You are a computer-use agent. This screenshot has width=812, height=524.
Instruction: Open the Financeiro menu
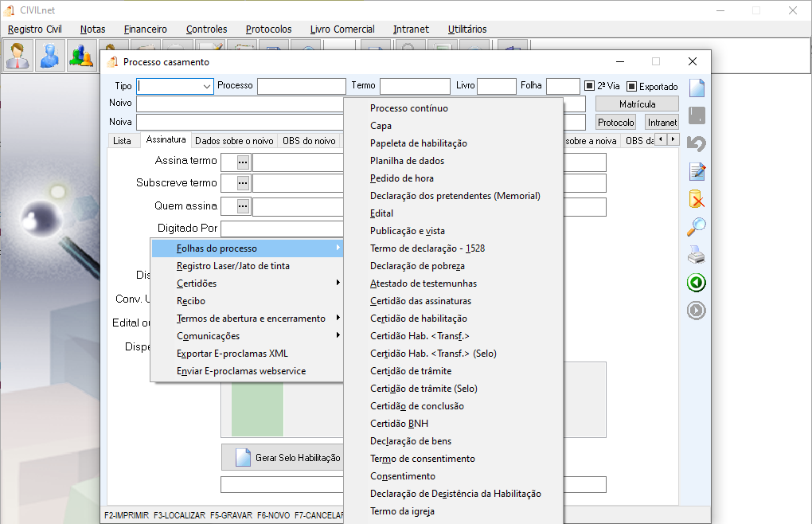click(x=146, y=29)
